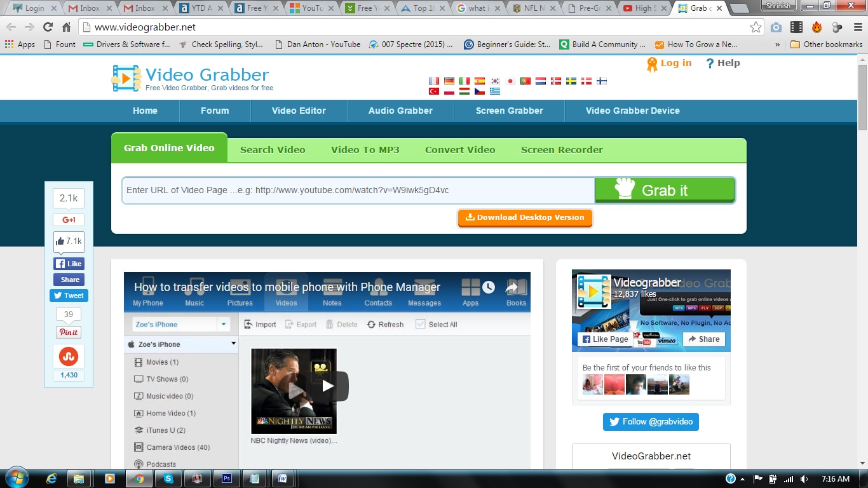868x488 pixels.
Task: Open Windows Explorer folder in the taskbar
Action: pyautogui.click(x=79, y=478)
